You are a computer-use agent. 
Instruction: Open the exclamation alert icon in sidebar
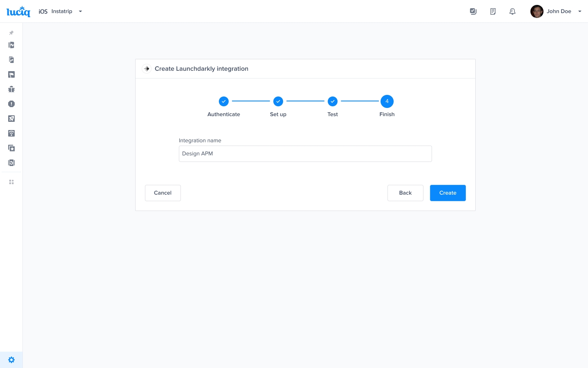click(11, 104)
